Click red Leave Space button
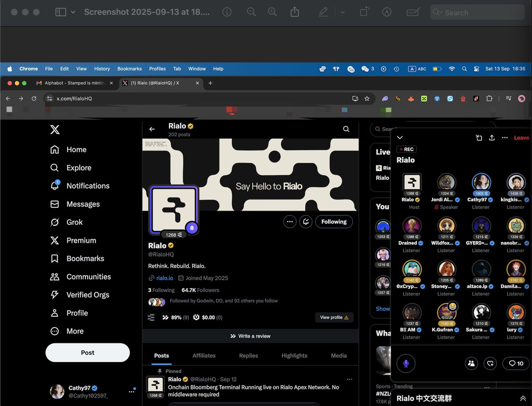The image size is (532, 406). (x=521, y=138)
